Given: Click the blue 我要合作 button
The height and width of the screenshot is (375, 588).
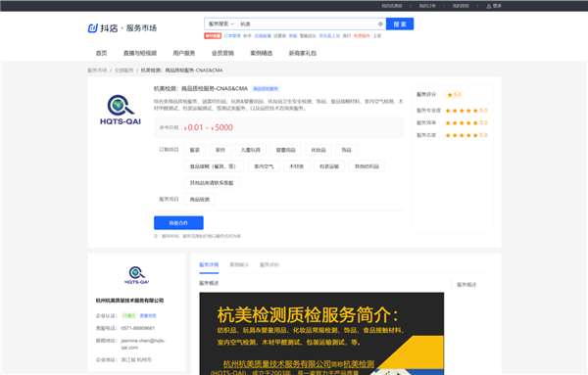Looking at the screenshot, I should [178, 223].
